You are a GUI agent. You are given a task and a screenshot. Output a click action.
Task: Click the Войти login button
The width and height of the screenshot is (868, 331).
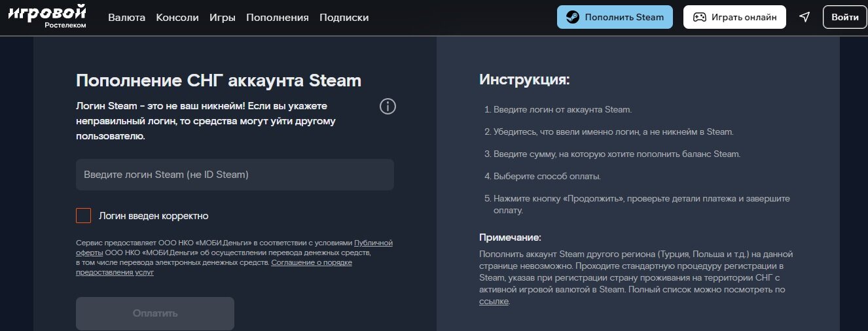(x=845, y=17)
